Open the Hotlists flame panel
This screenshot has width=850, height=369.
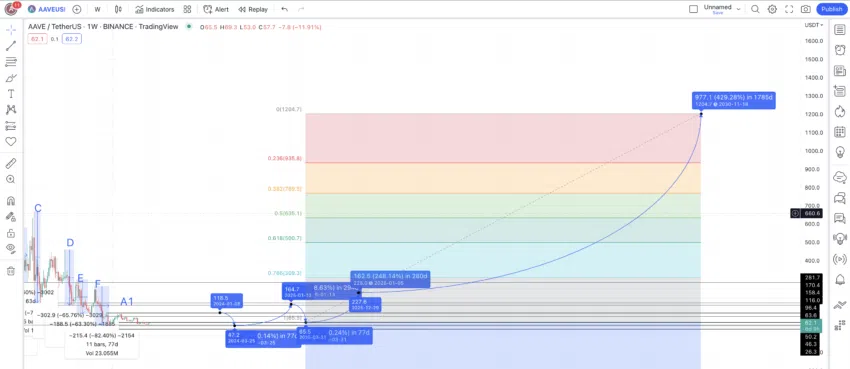840,111
